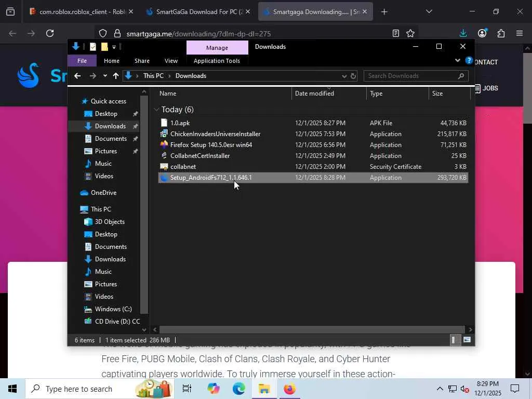Open Windows (C:) drive in navigation pane

[113, 309]
